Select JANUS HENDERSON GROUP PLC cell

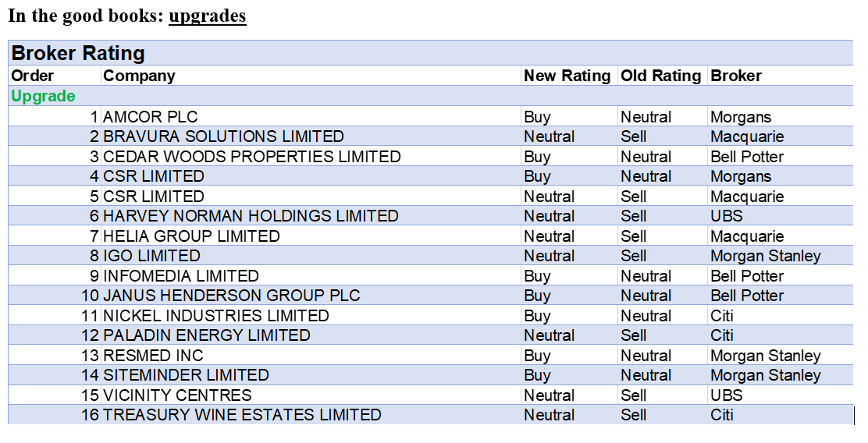coord(231,296)
